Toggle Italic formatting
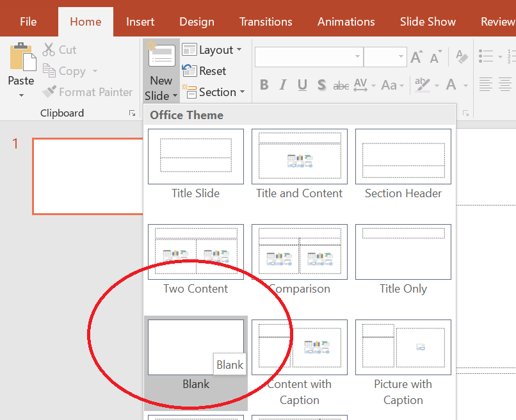 (x=282, y=85)
